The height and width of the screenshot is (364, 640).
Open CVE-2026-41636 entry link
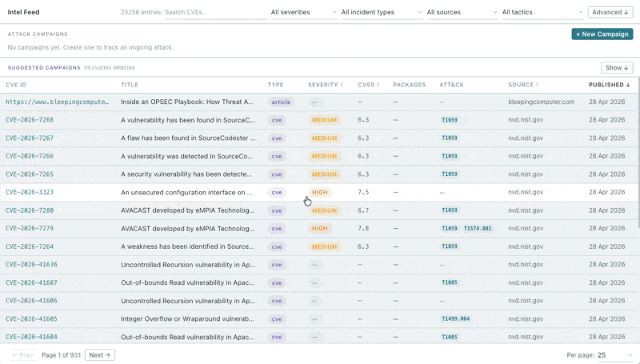(31, 265)
